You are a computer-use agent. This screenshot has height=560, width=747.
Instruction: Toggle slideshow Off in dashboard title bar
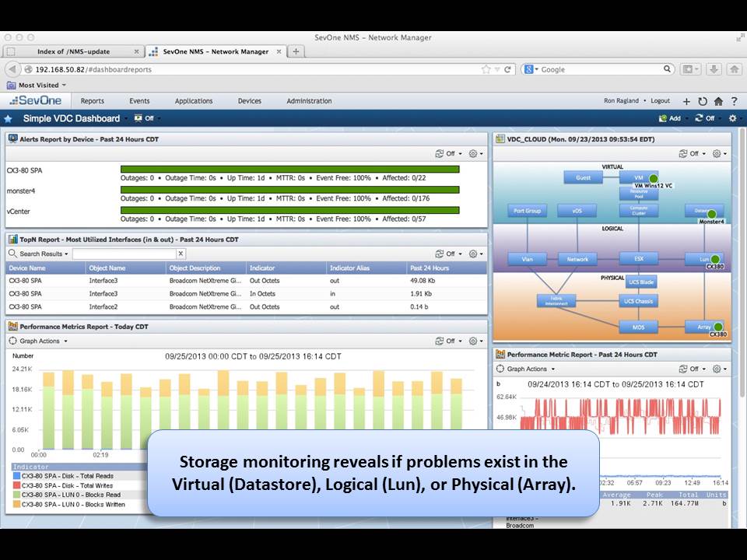[146, 118]
